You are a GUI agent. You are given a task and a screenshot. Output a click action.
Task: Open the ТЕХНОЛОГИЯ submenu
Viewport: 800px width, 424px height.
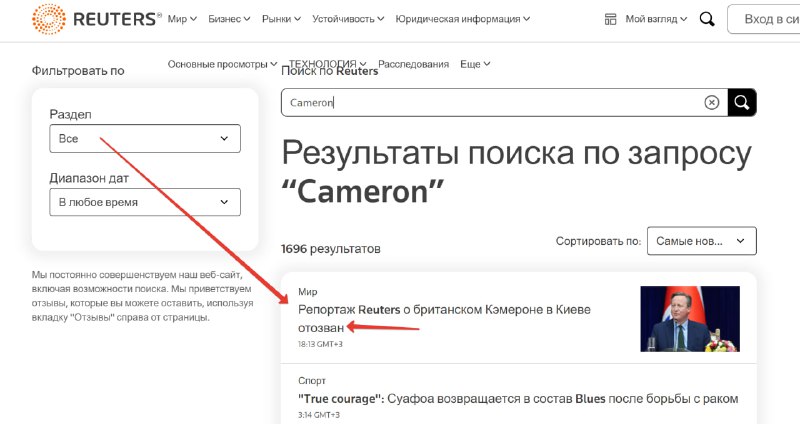click(x=328, y=64)
